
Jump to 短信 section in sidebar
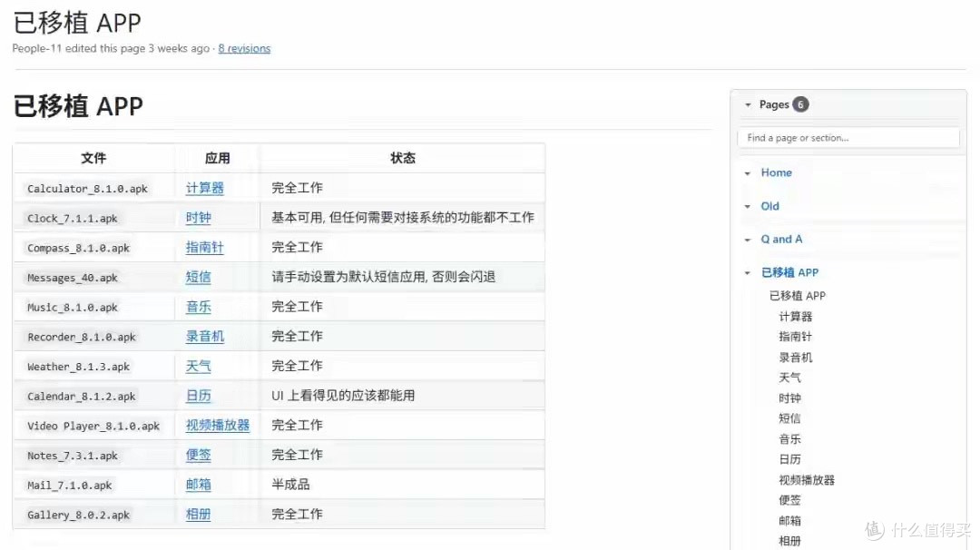click(789, 418)
